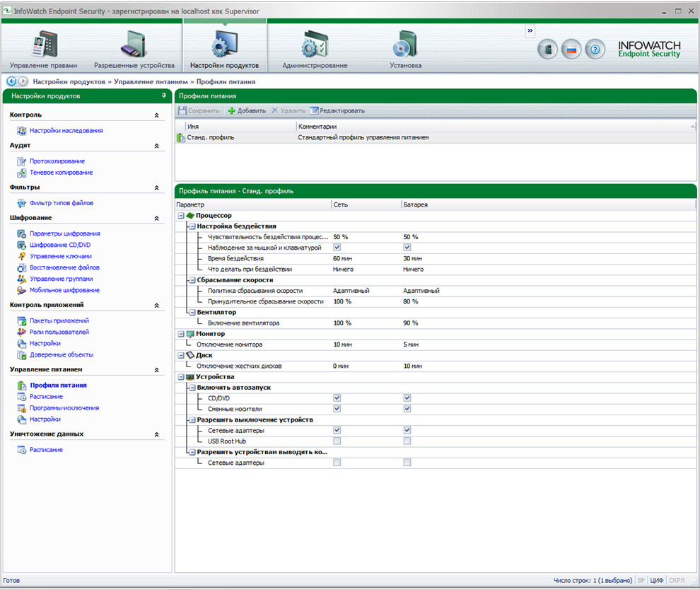Open the Установка section icon

coord(405,44)
